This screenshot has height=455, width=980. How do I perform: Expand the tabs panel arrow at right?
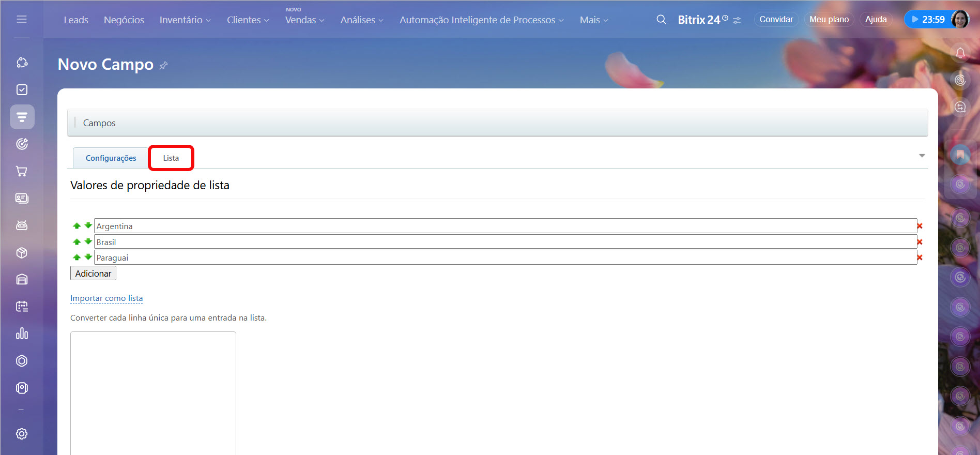[x=922, y=156]
